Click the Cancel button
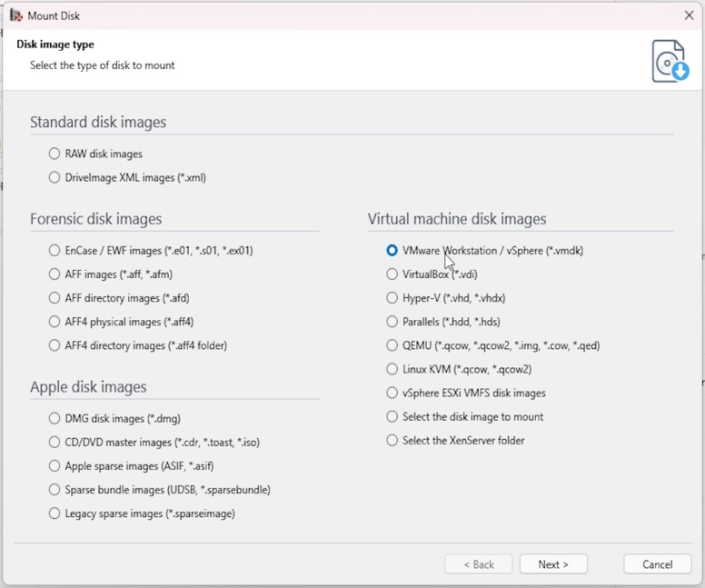This screenshot has width=705, height=588. coord(658,564)
